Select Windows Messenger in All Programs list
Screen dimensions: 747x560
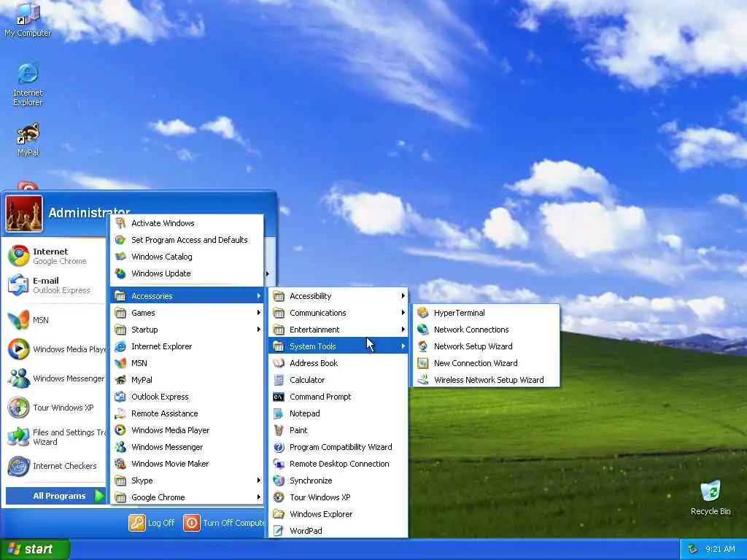[x=187, y=447]
